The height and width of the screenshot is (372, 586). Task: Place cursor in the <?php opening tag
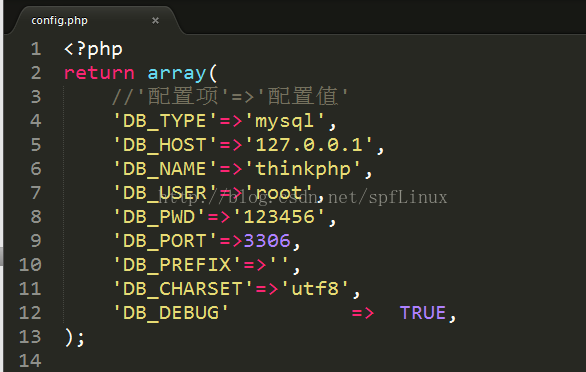pos(93,50)
